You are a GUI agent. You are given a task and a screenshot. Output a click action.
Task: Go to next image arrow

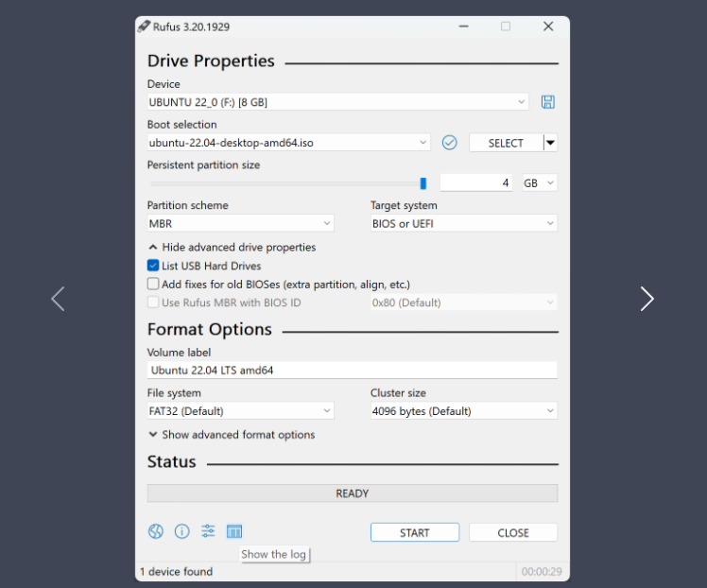coord(647,299)
